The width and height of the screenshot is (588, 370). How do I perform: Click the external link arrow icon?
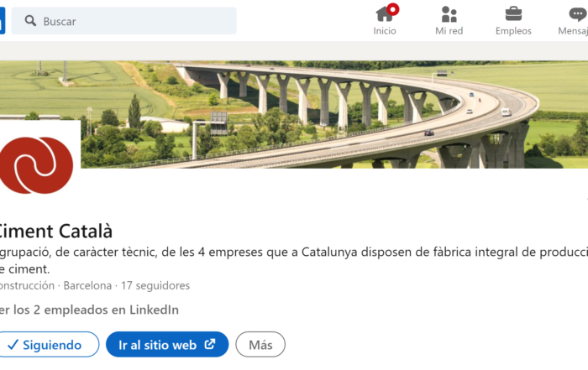coord(210,344)
